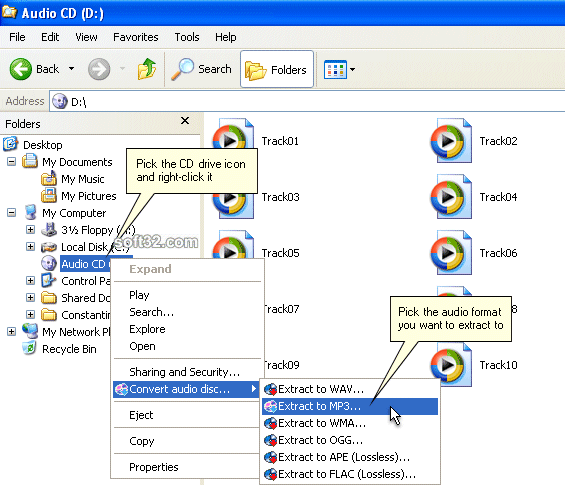Select the Track09 file name
Image resolution: width=565 pixels, height=485 pixels.
click(x=282, y=365)
